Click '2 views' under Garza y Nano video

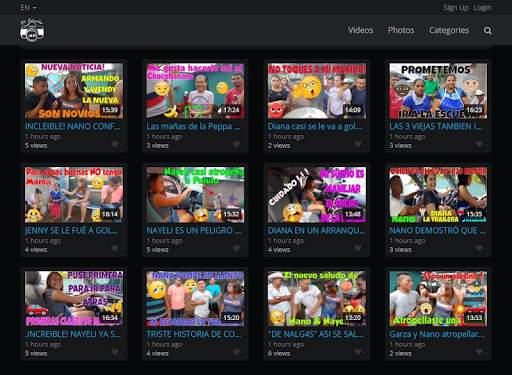[400, 353]
